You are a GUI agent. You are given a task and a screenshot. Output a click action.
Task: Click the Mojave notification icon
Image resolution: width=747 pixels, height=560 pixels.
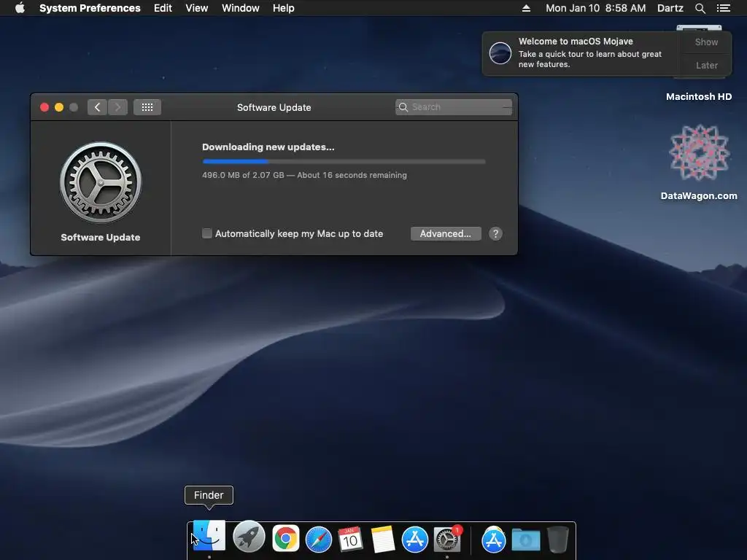pos(500,52)
